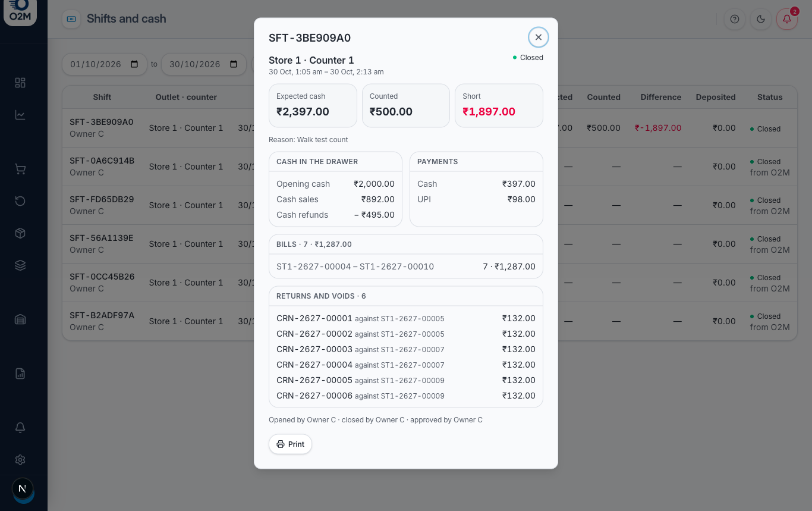The width and height of the screenshot is (812, 511).
Task: Click the UPI payment row
Action: pos(476,199)
